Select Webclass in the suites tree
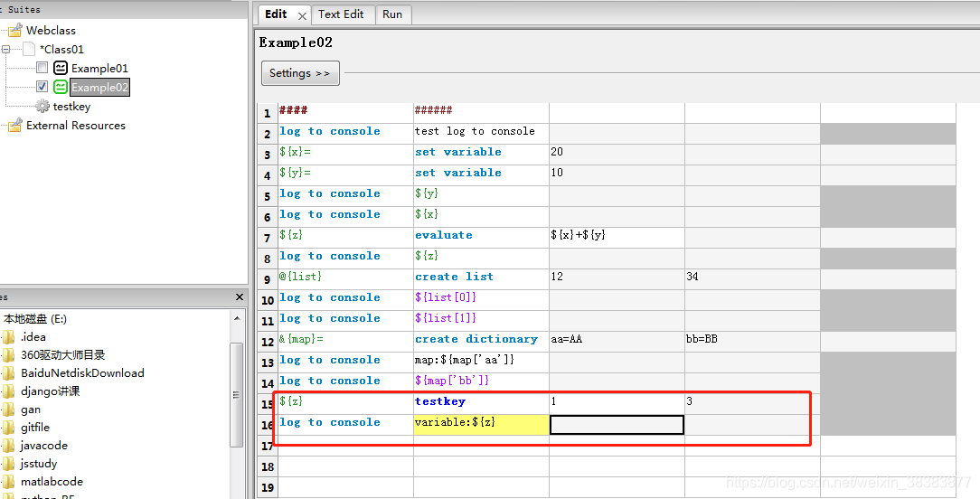The height and width of the screenshot is (499, 980). pyautogui.click(x=51, y=30)
